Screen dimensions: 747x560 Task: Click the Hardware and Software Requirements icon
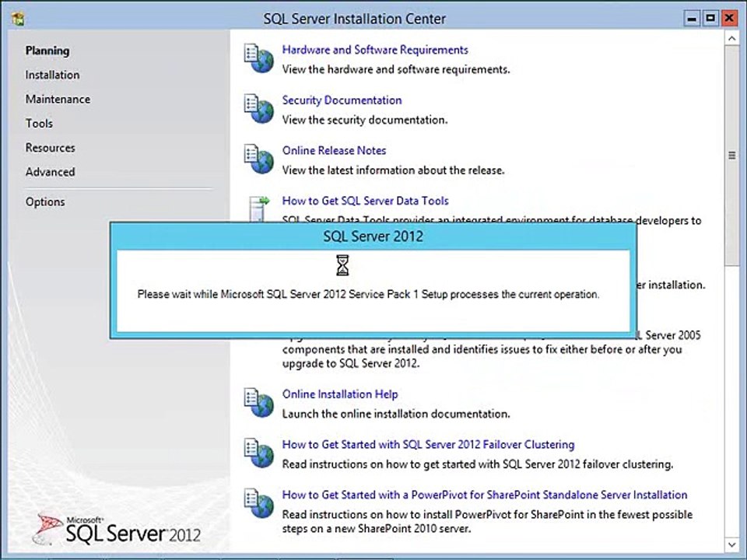coord(258,58)
